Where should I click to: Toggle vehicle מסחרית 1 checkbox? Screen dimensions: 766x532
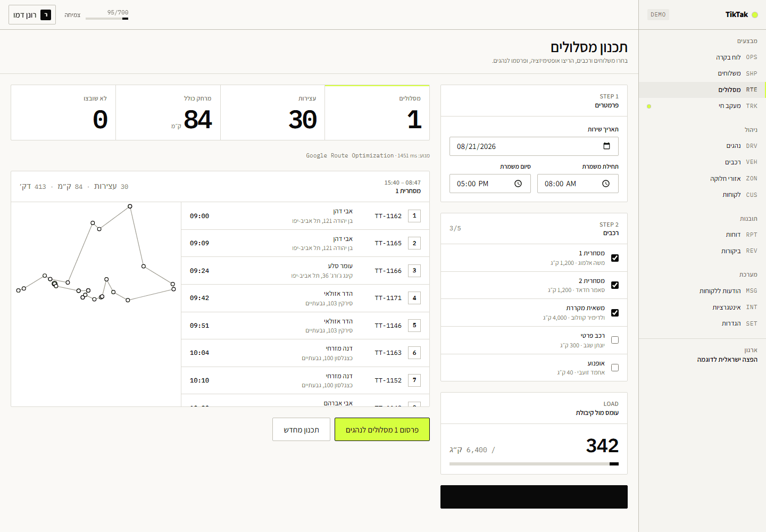click(615, 258)
